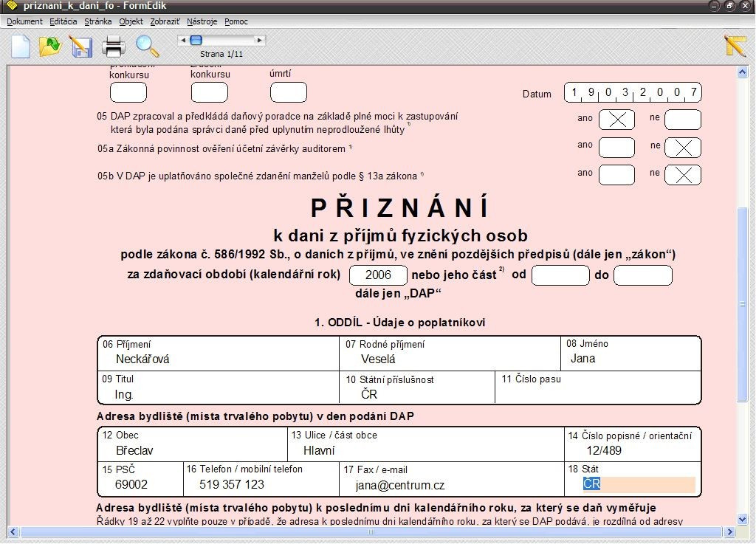Screen dimensions: 756x544
Task: Click the FormEdik app icon in the title bar
Action: 10,6
